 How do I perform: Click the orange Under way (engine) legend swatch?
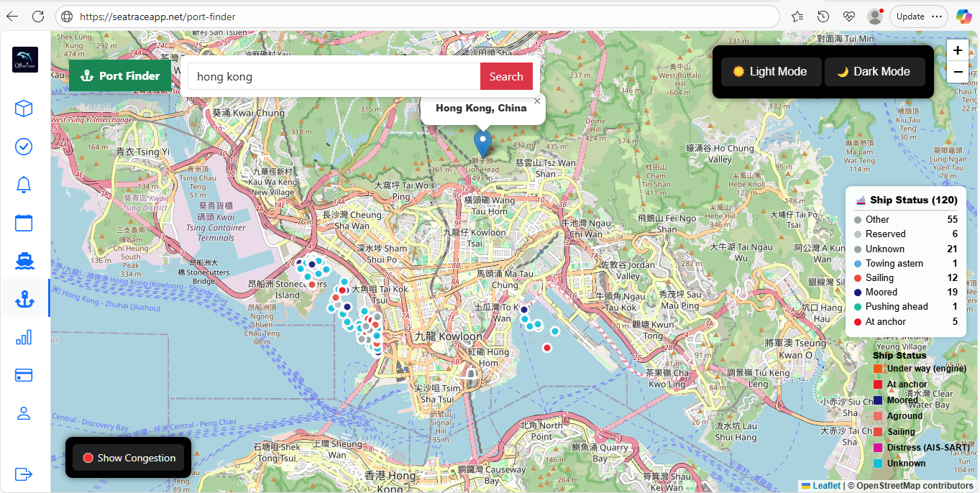tap(877, 369)
